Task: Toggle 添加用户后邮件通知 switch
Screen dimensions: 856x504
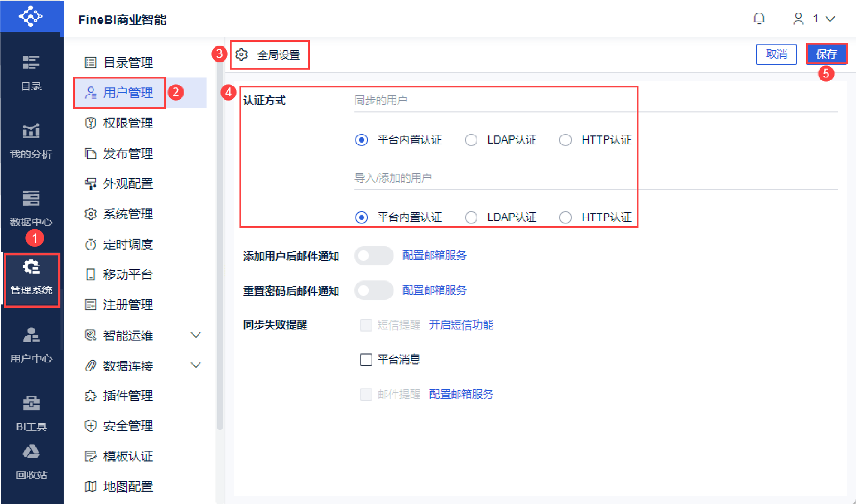Action: [x=374, y=256]
